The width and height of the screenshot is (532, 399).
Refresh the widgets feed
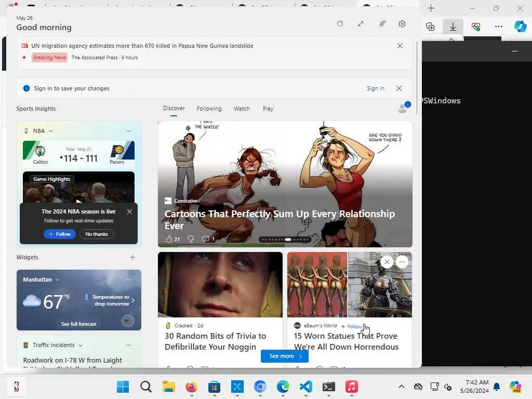point(340,24)
